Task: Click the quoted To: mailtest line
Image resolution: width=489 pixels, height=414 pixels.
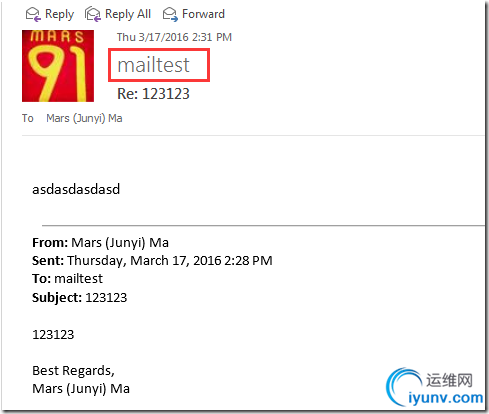Action: point(67,279)
